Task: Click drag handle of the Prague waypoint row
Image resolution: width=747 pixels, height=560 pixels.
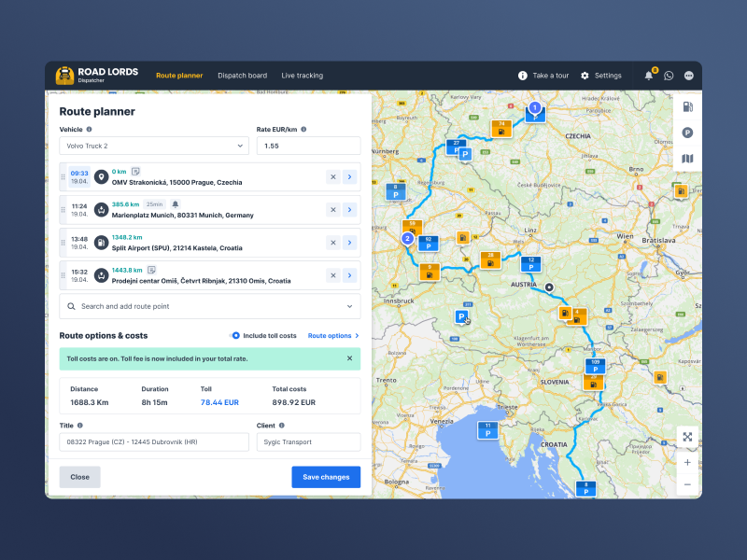Action: (63, 176)
